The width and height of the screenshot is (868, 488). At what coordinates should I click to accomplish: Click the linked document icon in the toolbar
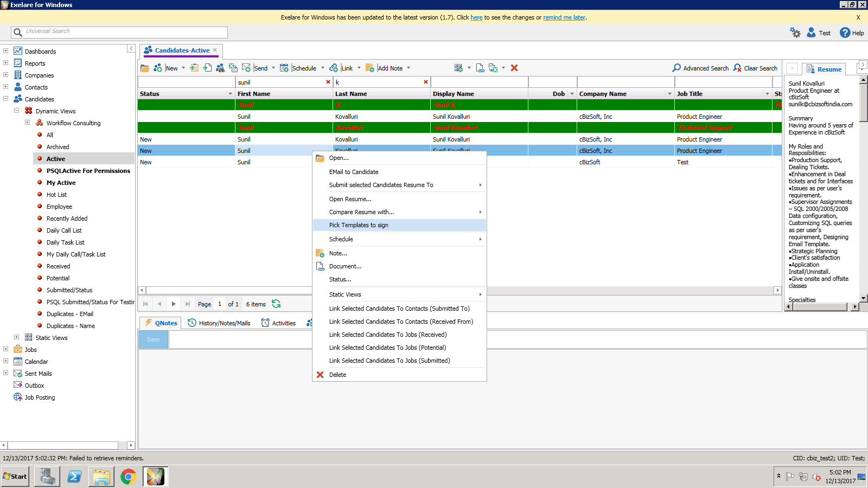pos(480,68)
